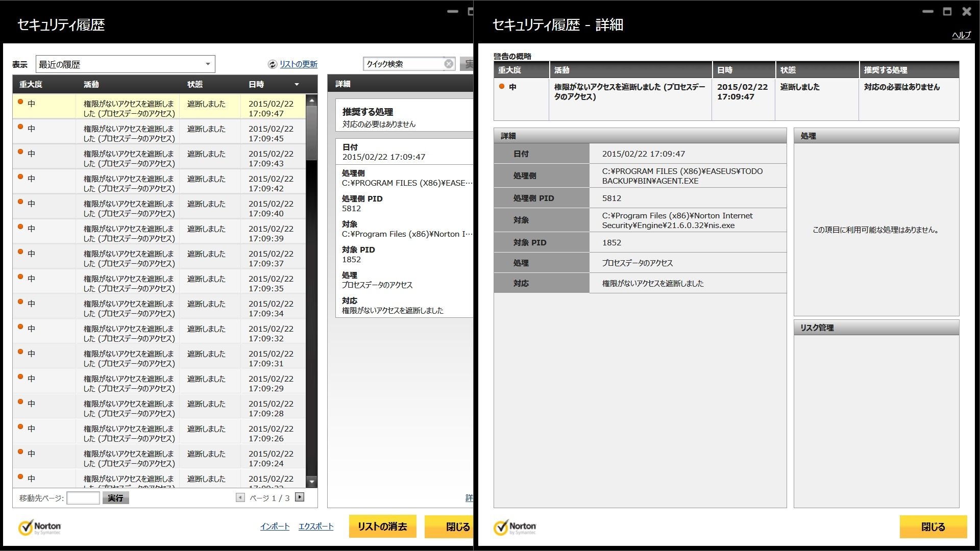Click the refresh list icon
This screenshot has width=980, height=551.
point(272,64)
